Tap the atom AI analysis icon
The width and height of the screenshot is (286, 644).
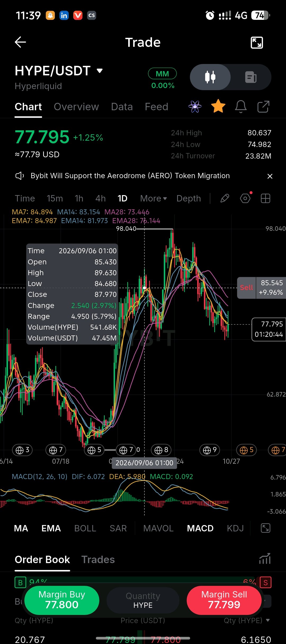pos(195,107)
